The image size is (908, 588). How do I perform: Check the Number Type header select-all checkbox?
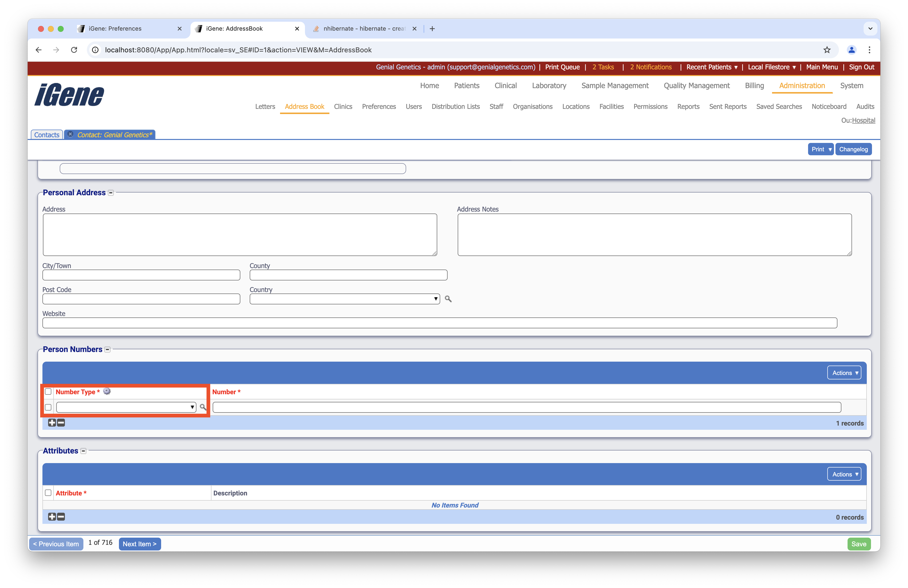pyautogui.click(x=48, y=392)
